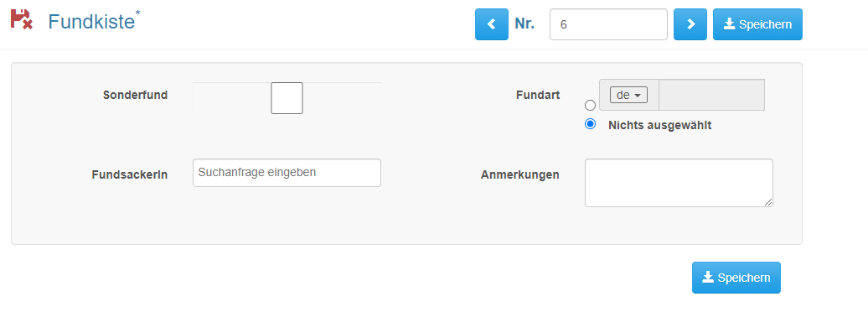Go to the previous Fundkiste record
The width and height of the screenshot is (868, 333).
coord(492,24)
